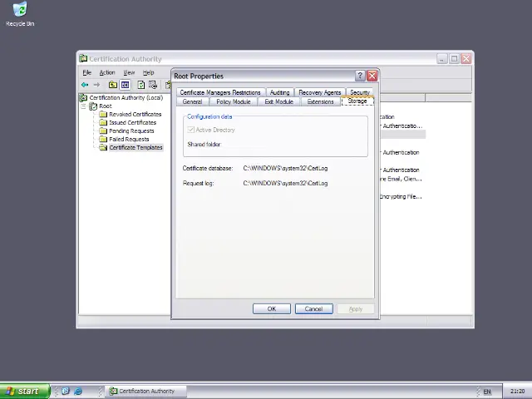Toggle the Show/Hide Console Tree icon

[x=126, y=85]
